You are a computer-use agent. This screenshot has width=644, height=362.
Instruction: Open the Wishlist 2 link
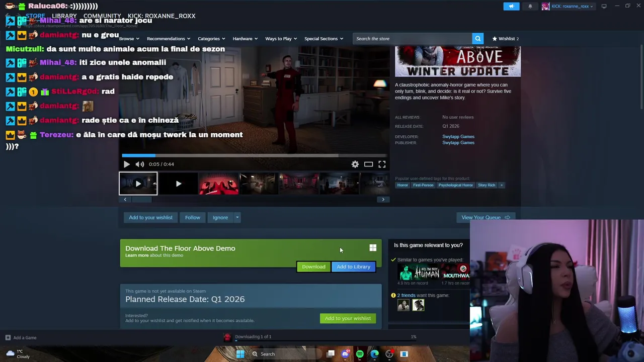click(505, 38)
